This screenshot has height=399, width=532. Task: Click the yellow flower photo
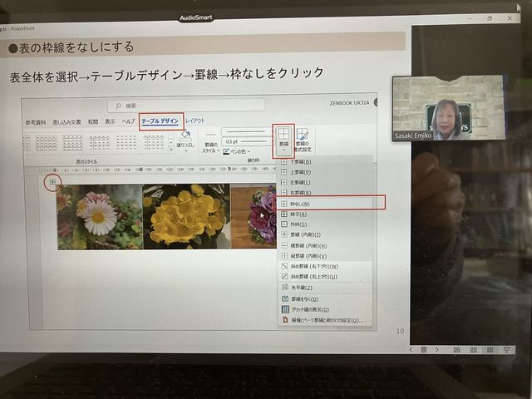click(x=185, y=216)
